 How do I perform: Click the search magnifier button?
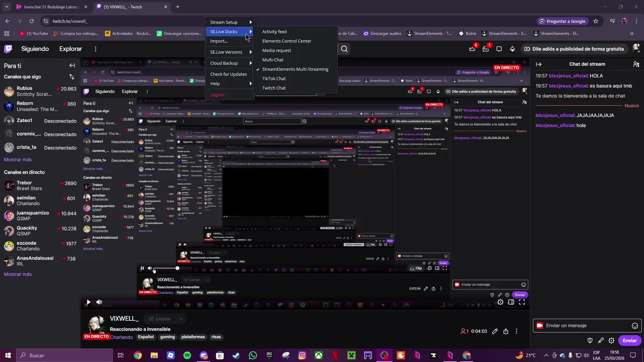click(x=344, y=49)
